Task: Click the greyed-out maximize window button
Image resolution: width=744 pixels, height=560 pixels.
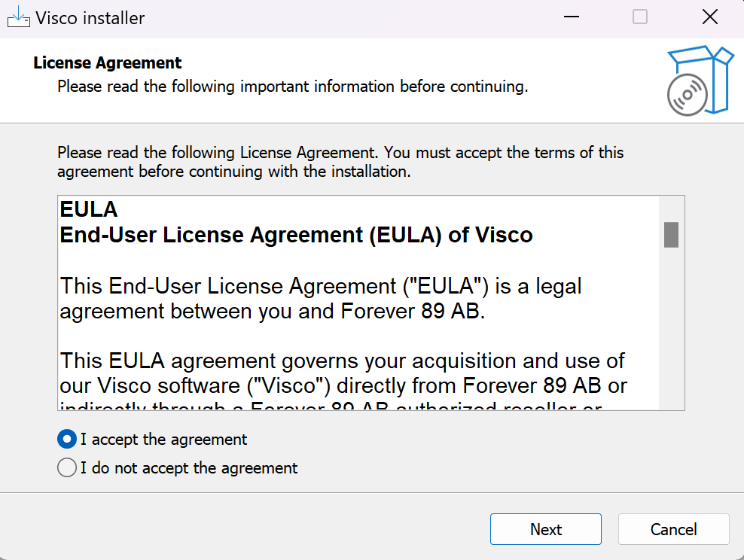Action: coord(640,17)
